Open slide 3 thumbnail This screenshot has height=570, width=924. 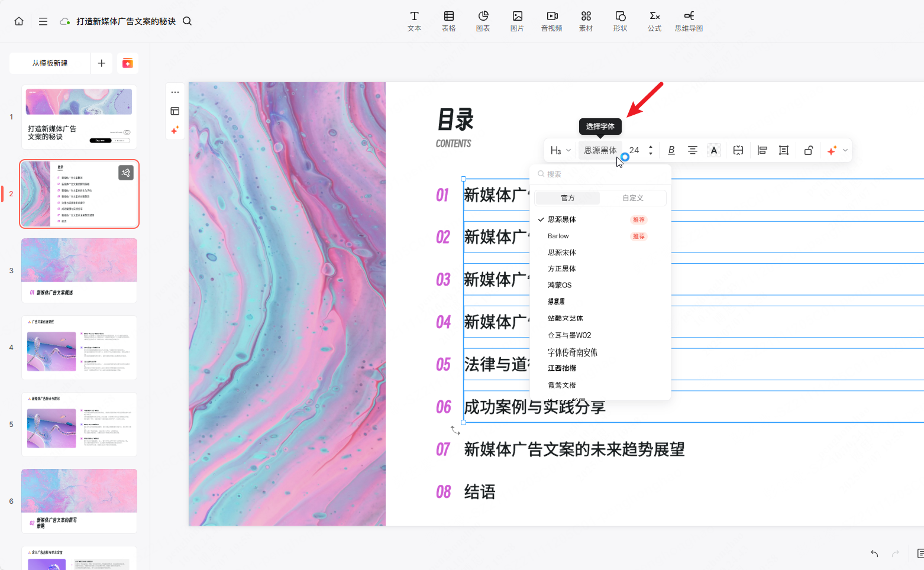pos(79,271)
